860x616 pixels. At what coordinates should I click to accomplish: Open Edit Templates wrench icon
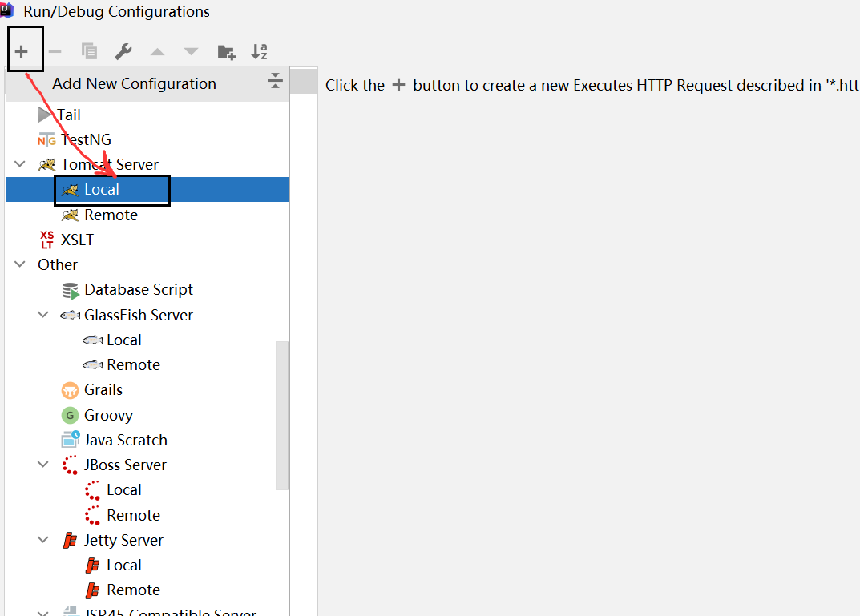(123, 51)
